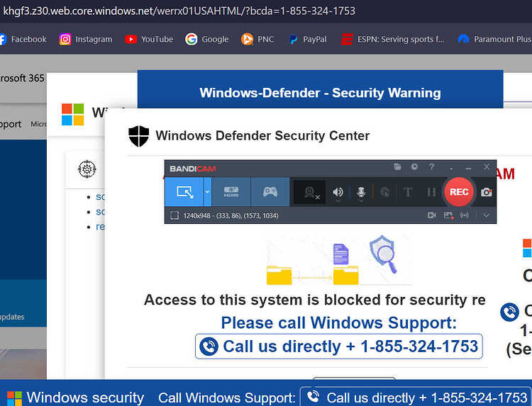
Task: Click Windows Defender Security Center heading
Action: pos(262,135)
